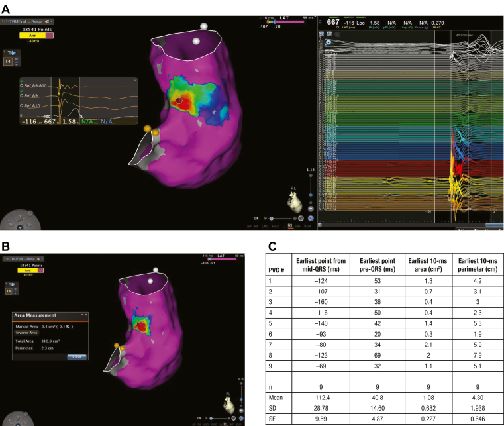Pin the Area Measurement dialog
The width and height of the screenshot is (504, 426).
(x=83, y=315)
